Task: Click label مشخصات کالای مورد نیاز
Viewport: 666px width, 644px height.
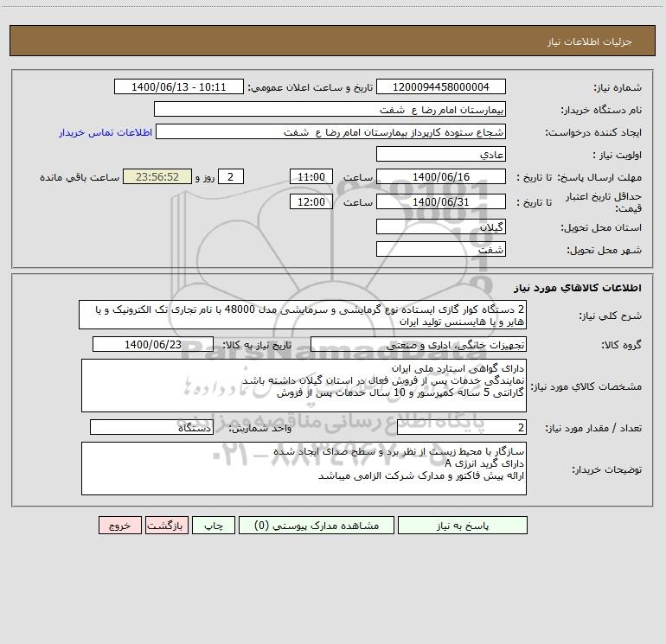Action: [x=586, y=386]
